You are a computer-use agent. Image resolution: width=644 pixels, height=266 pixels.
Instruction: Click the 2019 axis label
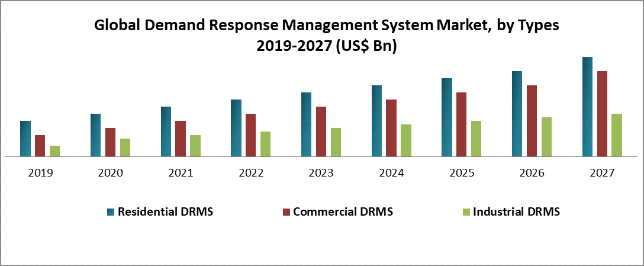(40, 173)
